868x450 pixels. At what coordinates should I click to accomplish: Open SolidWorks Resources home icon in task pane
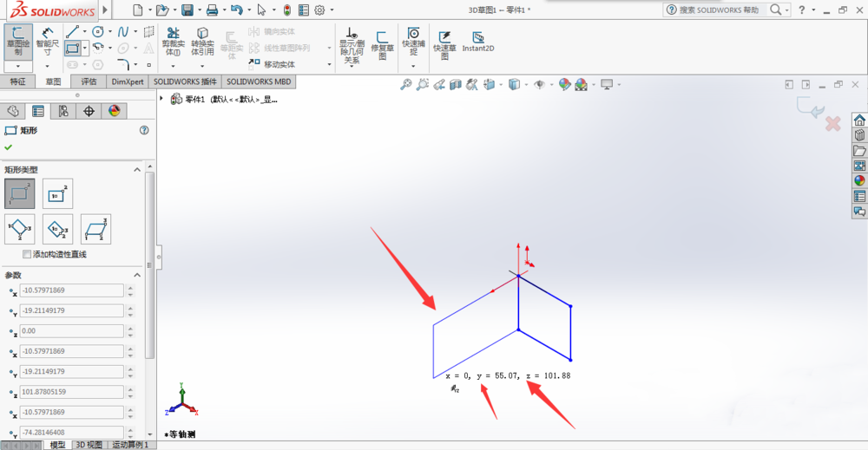[x=859, y=120]
